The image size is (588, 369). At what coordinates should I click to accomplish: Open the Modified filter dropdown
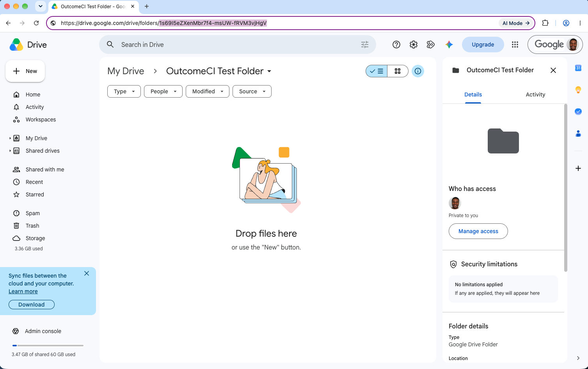pyautogui.click(x=208, y=91)
